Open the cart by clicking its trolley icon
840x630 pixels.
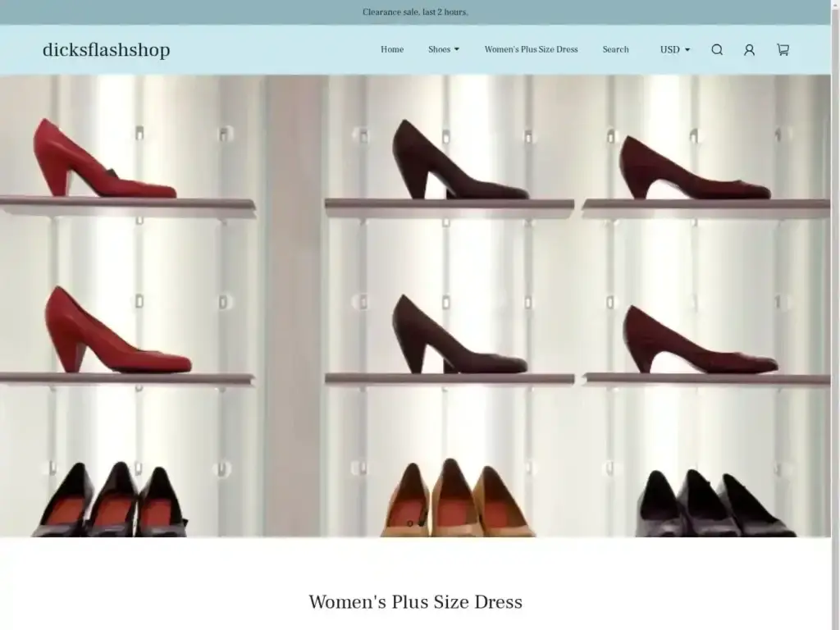click(782, 50)
